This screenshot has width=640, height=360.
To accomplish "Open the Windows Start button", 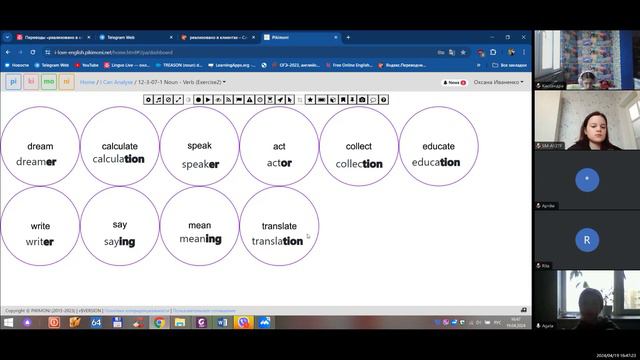I will 8,322.
